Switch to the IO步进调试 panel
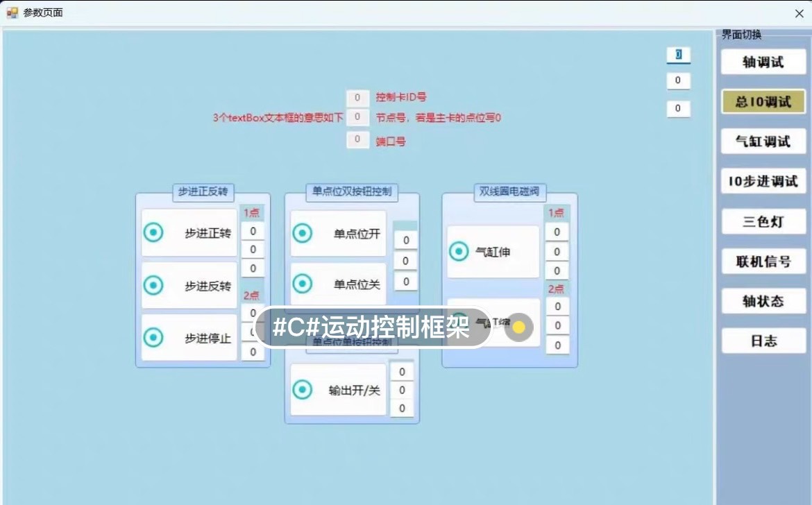The width and height of the screenshot is (812, 505). pyautogui.click(x=763, y=180)
